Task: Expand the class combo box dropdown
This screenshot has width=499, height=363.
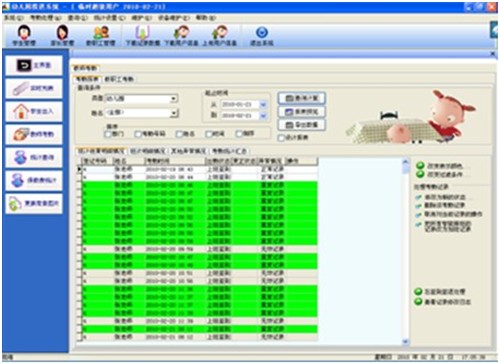Action: tap(174, 99)
